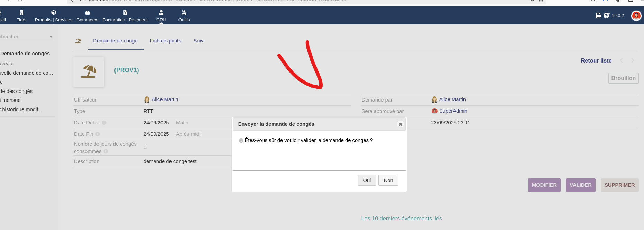Open the user avatar menu
The height and width of the screenshot is (230, 644).
coord(636,16)
